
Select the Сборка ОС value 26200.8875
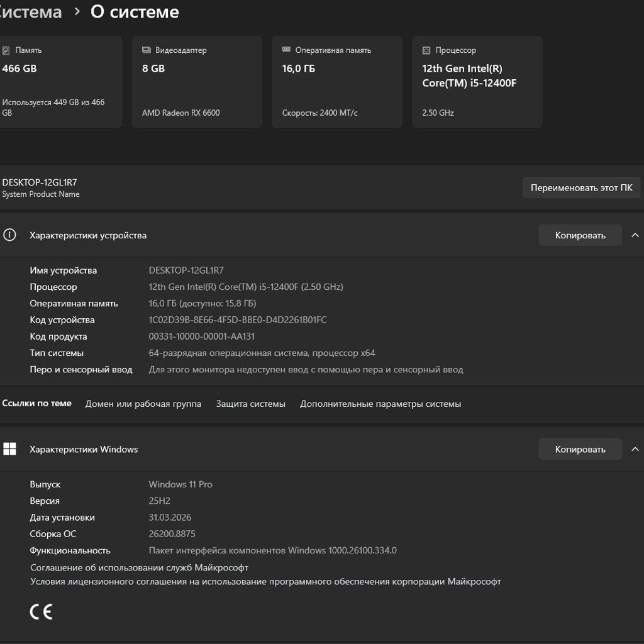[x=172, y=534]
